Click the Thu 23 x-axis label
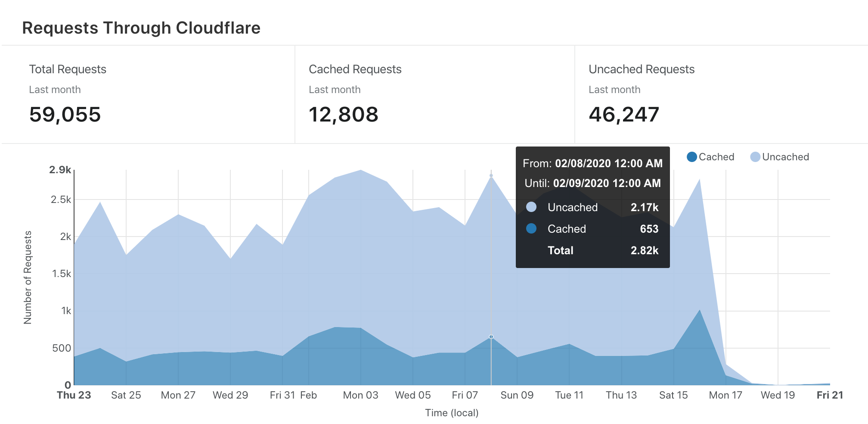868x424 pixels. (x=74, y=395)
